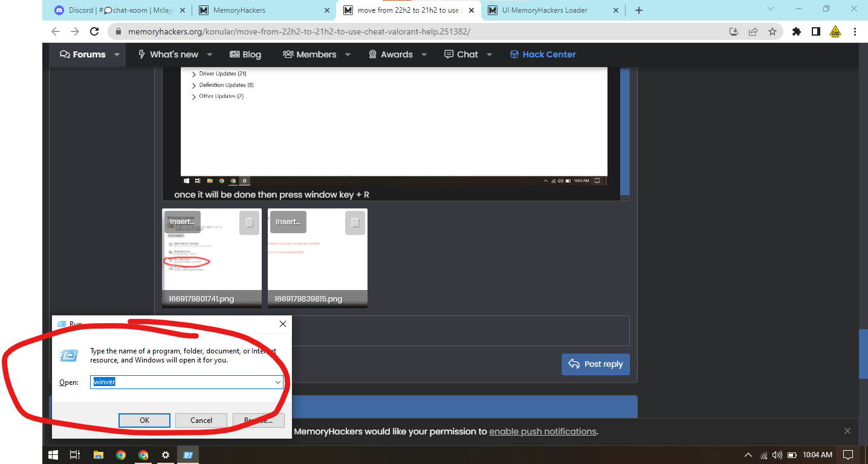Screen dimensions: 868x464
Task: Open the Forums nav item
Action: pyautogui.click(x=83, y=54)
